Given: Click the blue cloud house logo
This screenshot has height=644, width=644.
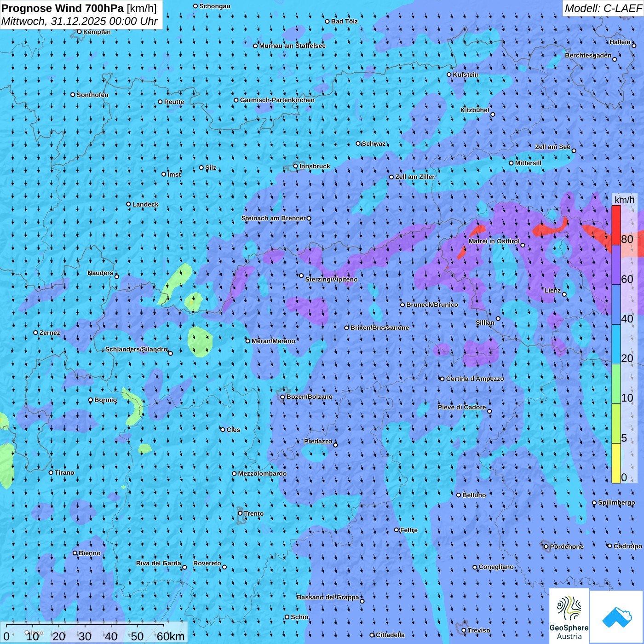Looking at the screenshot, I should 617,617.
